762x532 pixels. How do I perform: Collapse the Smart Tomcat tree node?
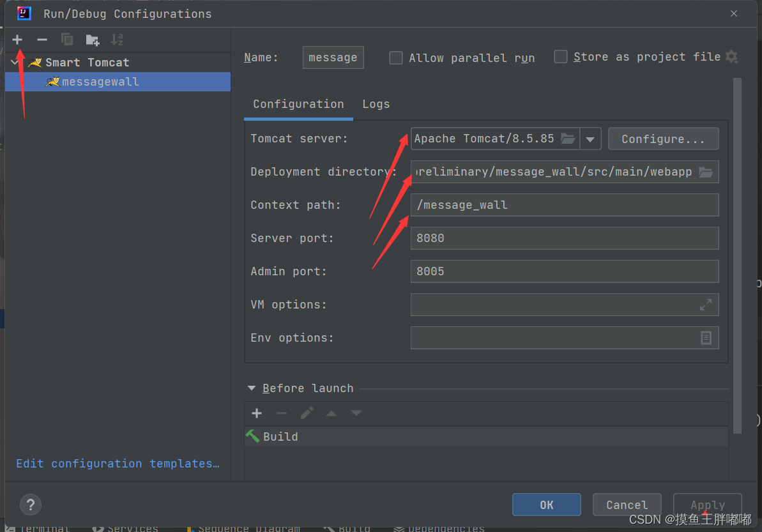point(15,62)
